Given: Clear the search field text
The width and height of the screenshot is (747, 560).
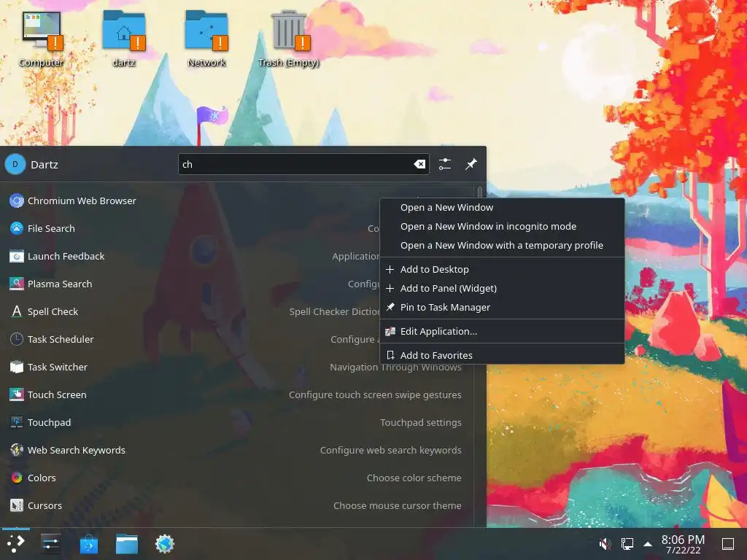Looking at the screenshot, I should tap(419, 164).
